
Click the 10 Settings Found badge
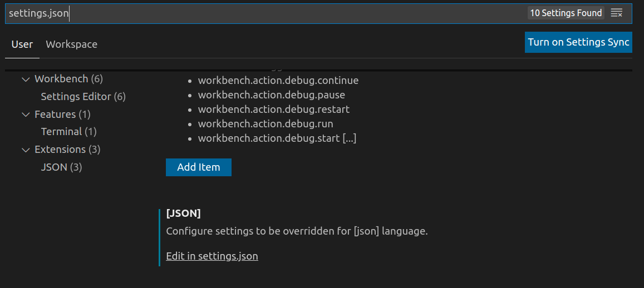566,13
